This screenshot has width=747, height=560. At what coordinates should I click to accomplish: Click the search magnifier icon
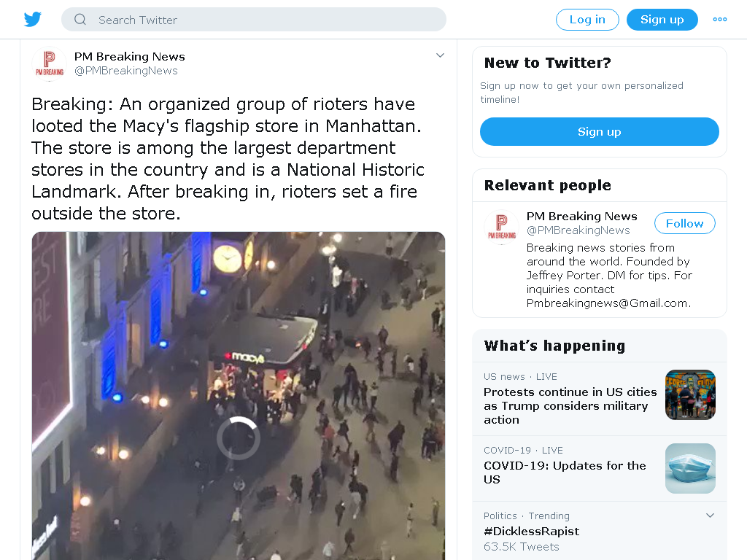80,20
